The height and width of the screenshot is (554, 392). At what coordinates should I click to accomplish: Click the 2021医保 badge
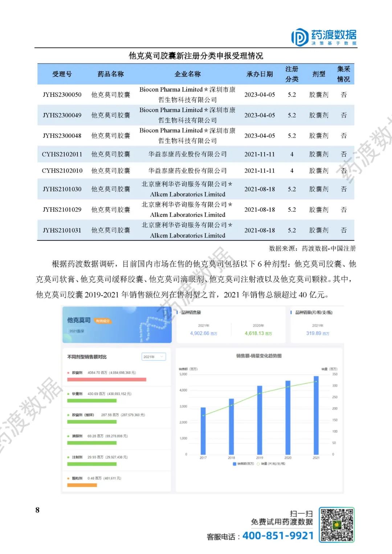[77, 331]
